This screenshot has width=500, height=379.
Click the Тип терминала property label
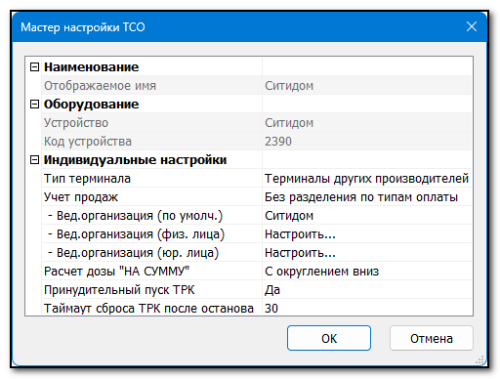[x=87, y=179]
